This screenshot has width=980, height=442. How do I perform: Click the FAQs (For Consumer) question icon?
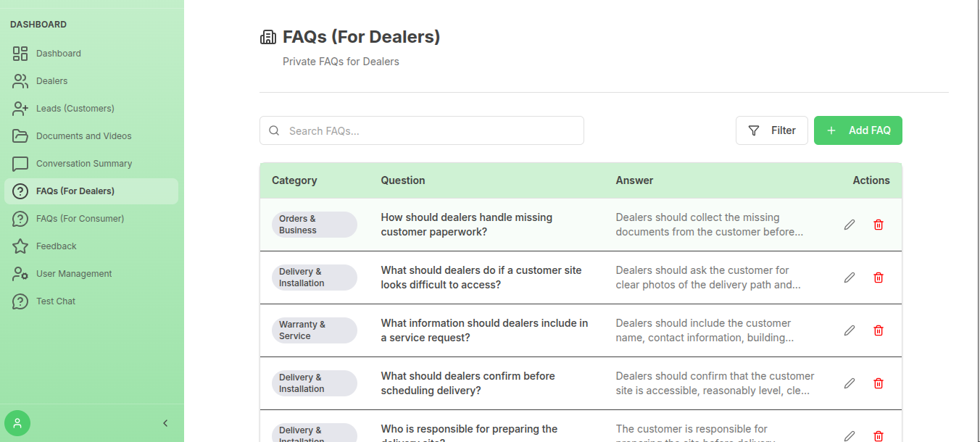[x=20, y=219]
